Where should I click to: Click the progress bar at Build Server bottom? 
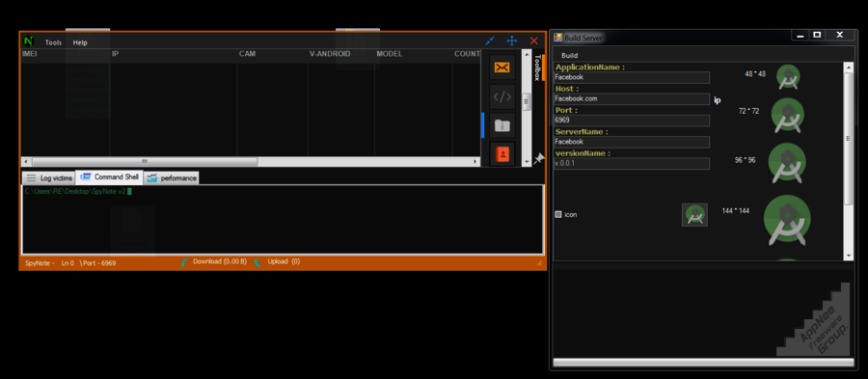click(703, 363)
